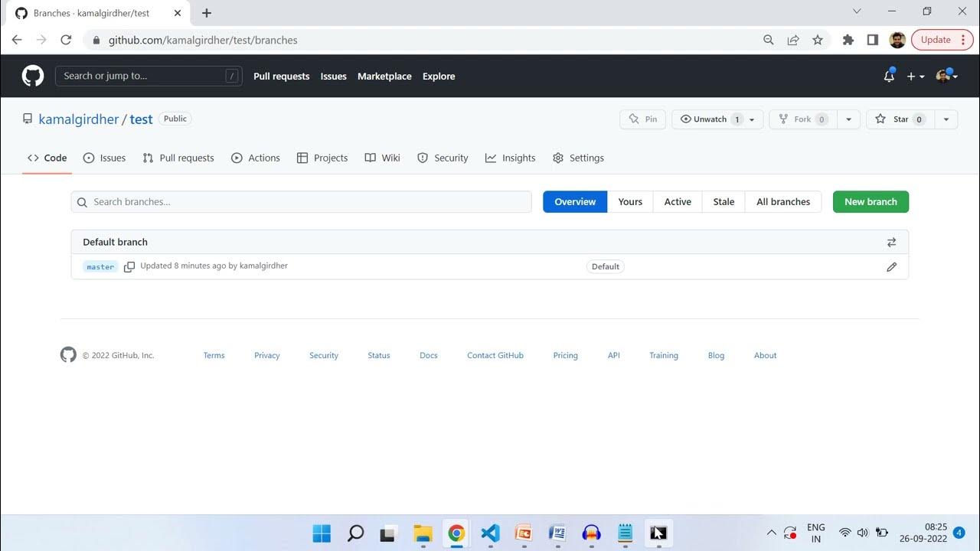Click the browser address bar URL
980x551 pixels.
[x=203, y=40]
